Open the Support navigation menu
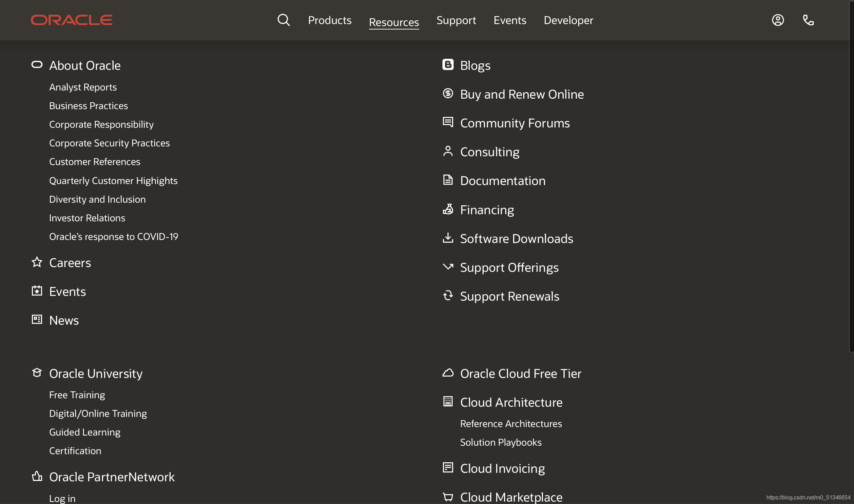The image size is (854, 504). 456,20
